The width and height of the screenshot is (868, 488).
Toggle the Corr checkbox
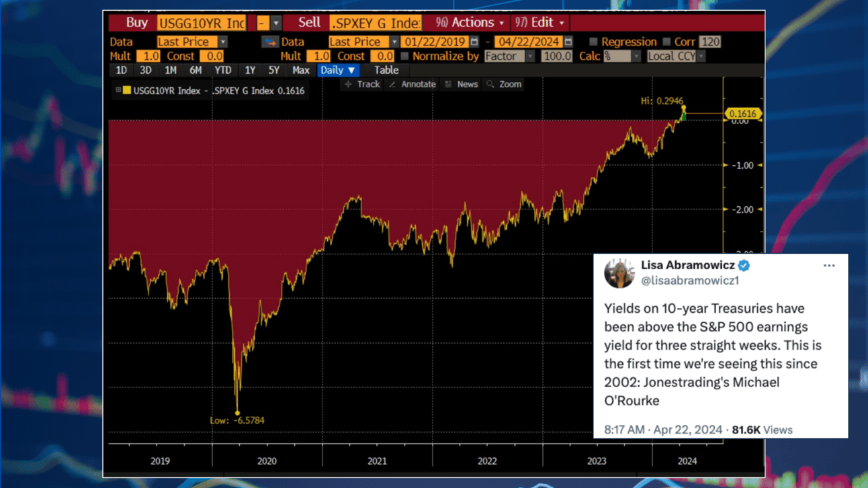[x=666, y=42]
